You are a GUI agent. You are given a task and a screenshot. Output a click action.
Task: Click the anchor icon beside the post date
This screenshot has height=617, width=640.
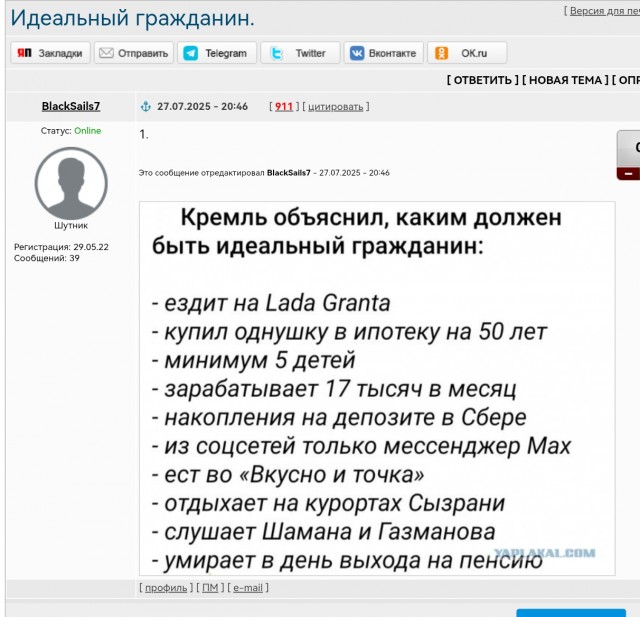(146, 107)
